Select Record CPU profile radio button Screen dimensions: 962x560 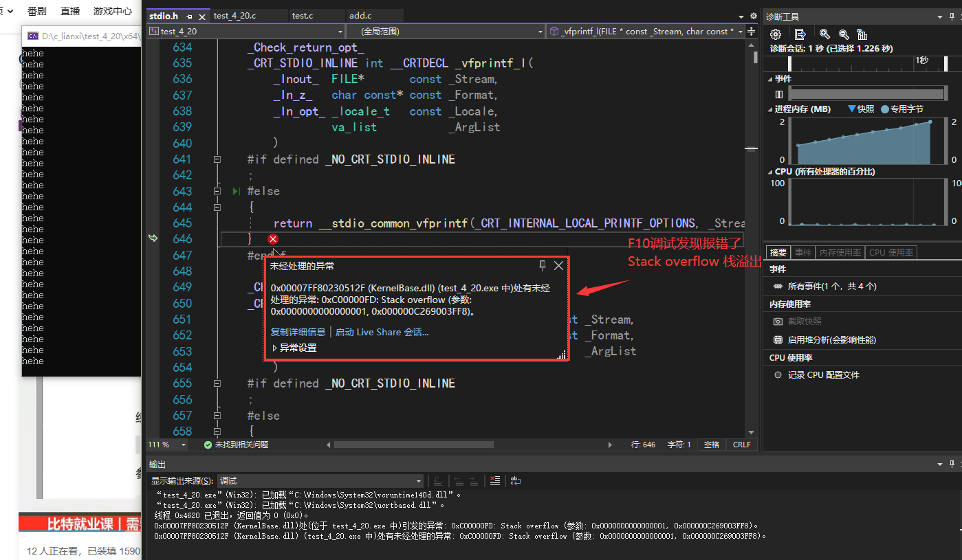pyautogui.click(x=778, y=375)
